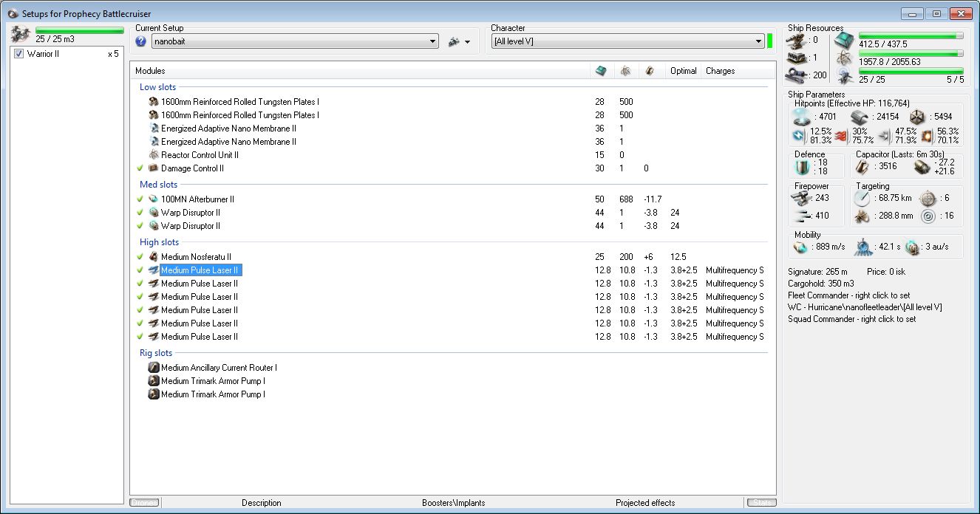
Task: Select the Medium Nosferatu II module row
Action: [x=452, y=257]
